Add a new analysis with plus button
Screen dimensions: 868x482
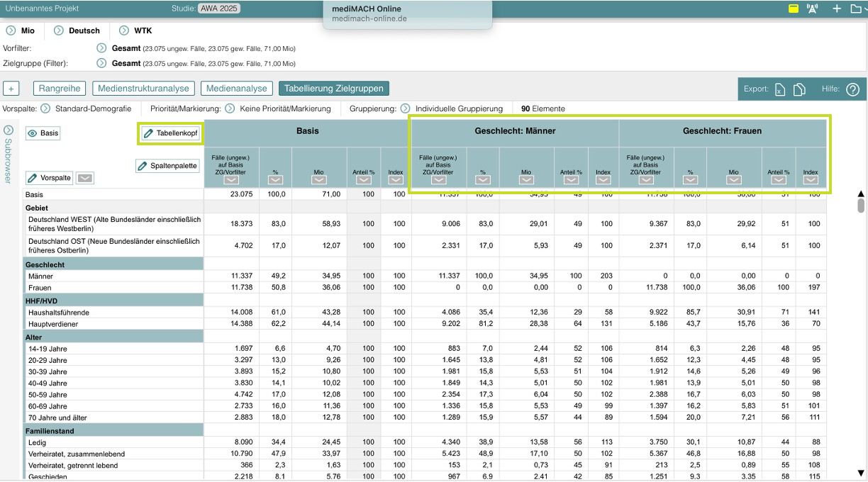(x=11, y=89)
